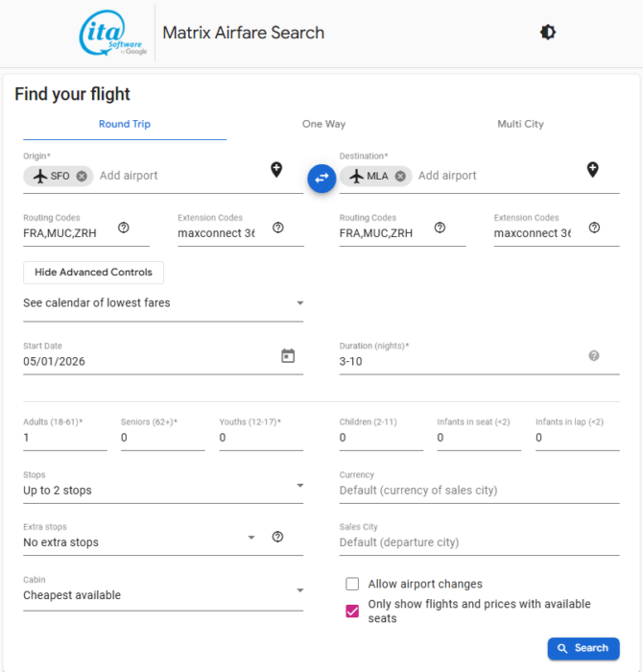Toggle dark mode brightness icon
The height and width of the screenshot is (672, 643).
pyautogui.click(x=547, y=32)
